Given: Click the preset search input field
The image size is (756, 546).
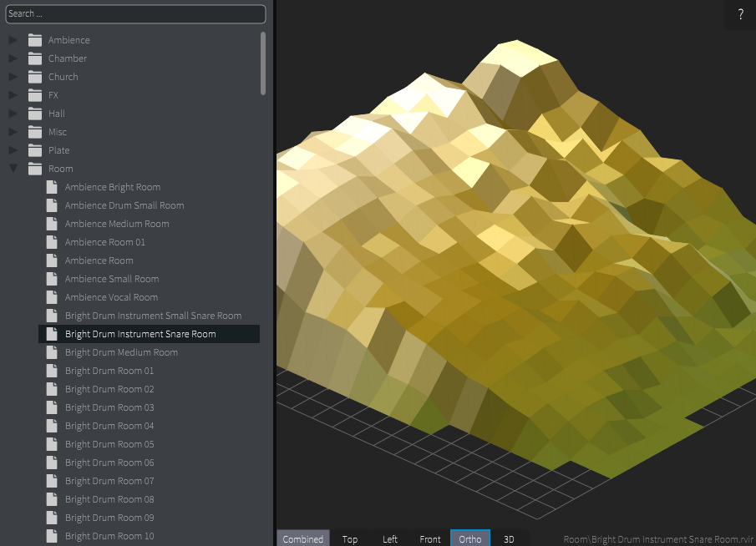Looking at the screenshot, I should coord(135,13).
